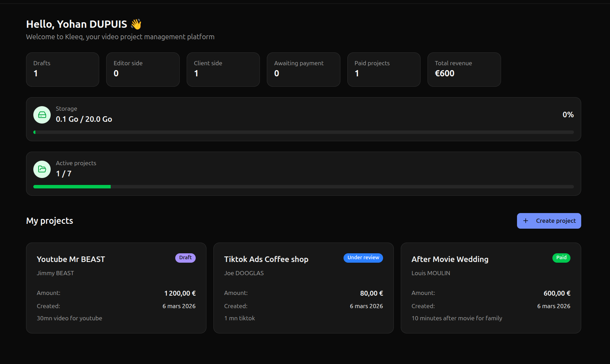Click the active projects progress bar

click(304, 186)
